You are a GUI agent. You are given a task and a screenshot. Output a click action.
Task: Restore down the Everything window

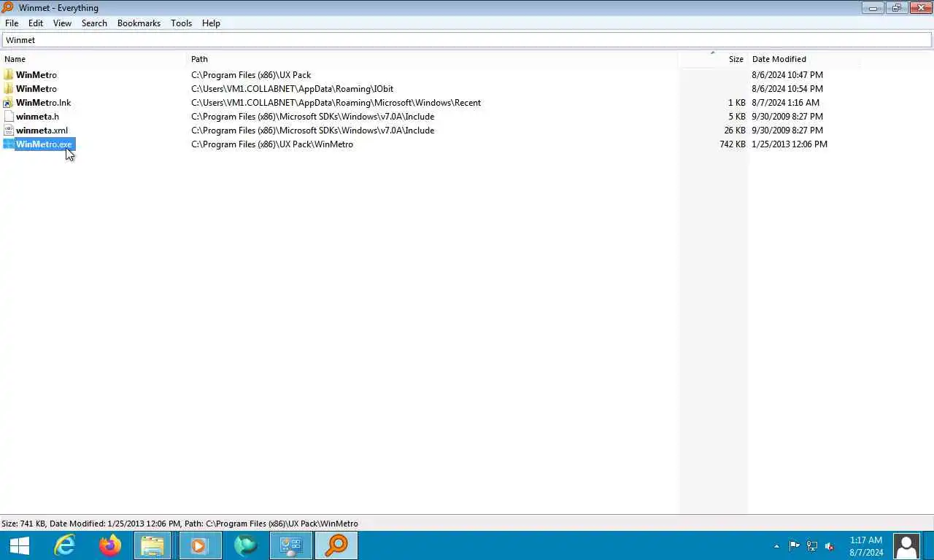[896, 7]
